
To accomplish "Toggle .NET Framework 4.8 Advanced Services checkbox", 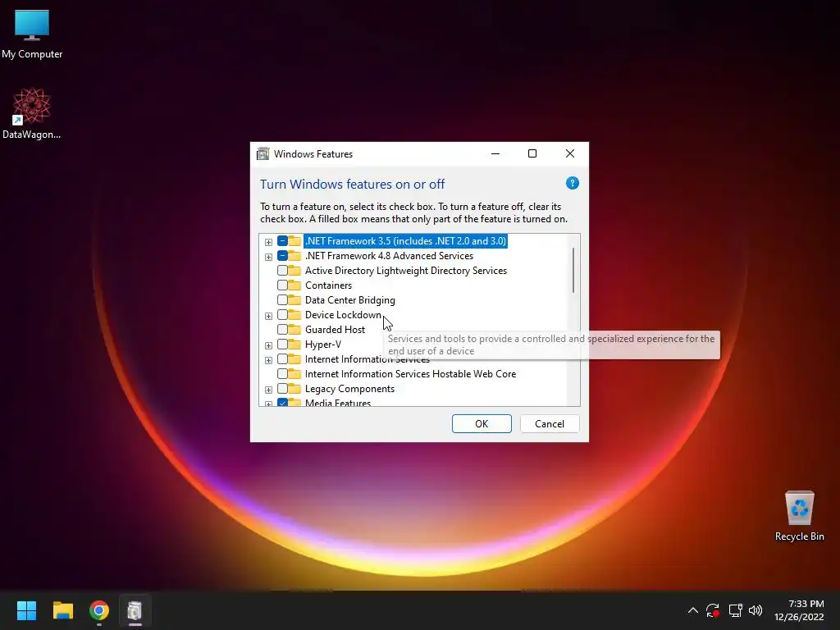I will [282, 256].
